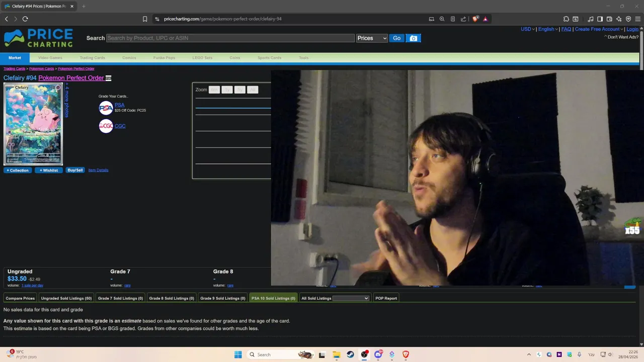
Task: Click the + Wishlist button
Action: [x=49, y=170]
